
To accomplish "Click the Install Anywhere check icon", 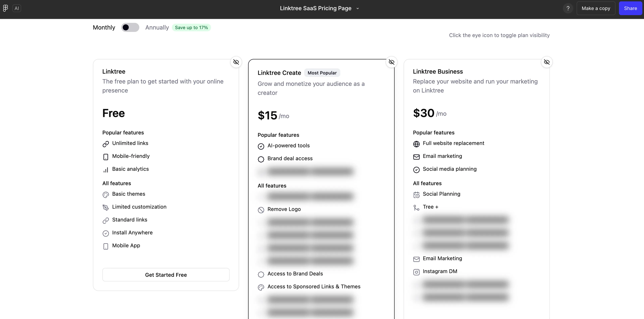I will 106,233.
